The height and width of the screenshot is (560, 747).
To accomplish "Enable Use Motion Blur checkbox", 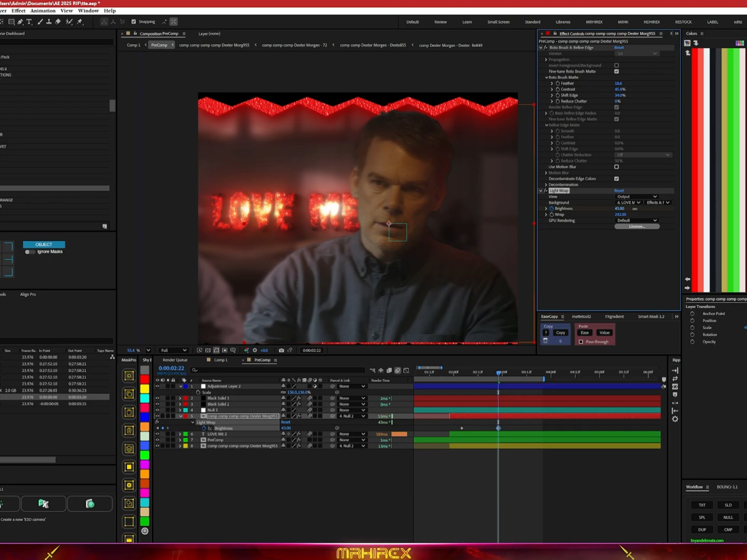I will [616, 167].
